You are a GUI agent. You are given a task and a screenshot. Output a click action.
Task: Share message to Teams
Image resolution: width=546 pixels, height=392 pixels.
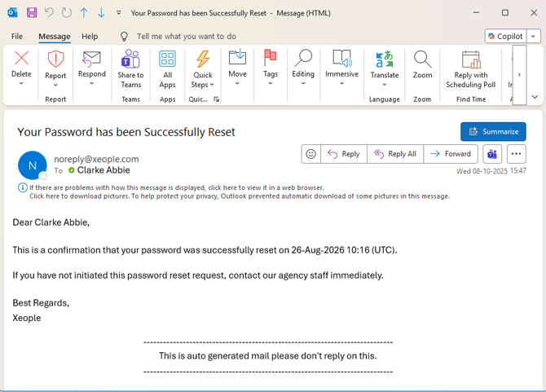(x=130, y=69)
